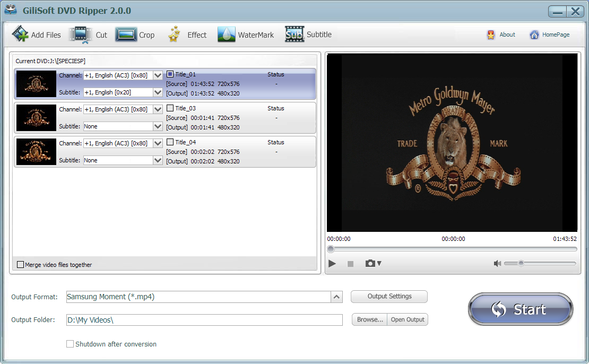Enable Shutdown after conversion
589x364 pixels.
coord(70,344)
